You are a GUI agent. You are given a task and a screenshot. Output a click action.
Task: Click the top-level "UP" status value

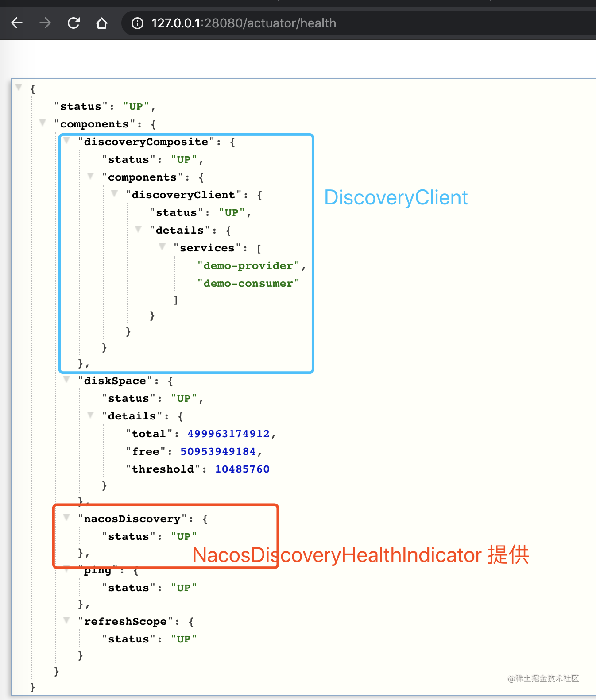136,107
